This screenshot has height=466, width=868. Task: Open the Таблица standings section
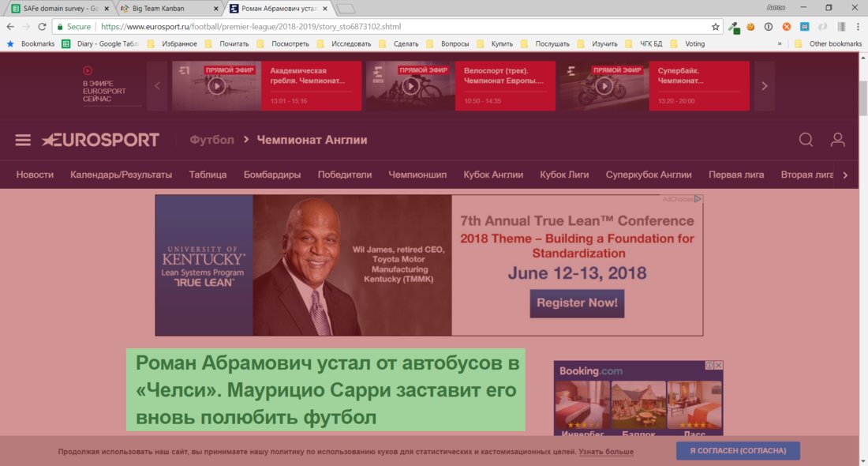[208, 175]
